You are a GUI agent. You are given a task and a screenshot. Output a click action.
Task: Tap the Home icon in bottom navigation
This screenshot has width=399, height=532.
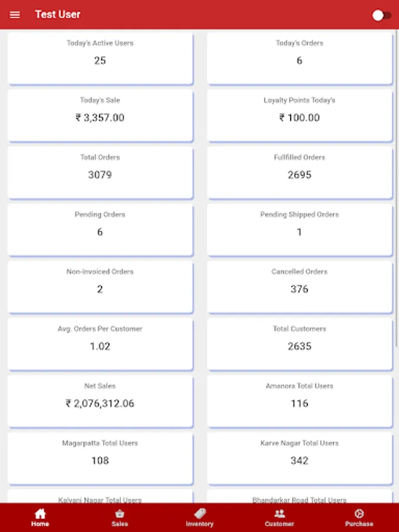pos(40,514)
